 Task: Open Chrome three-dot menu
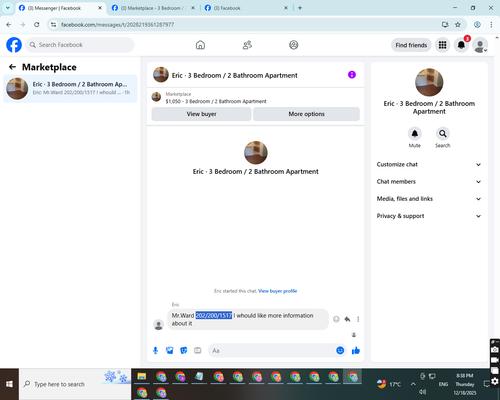coord(491,24)
